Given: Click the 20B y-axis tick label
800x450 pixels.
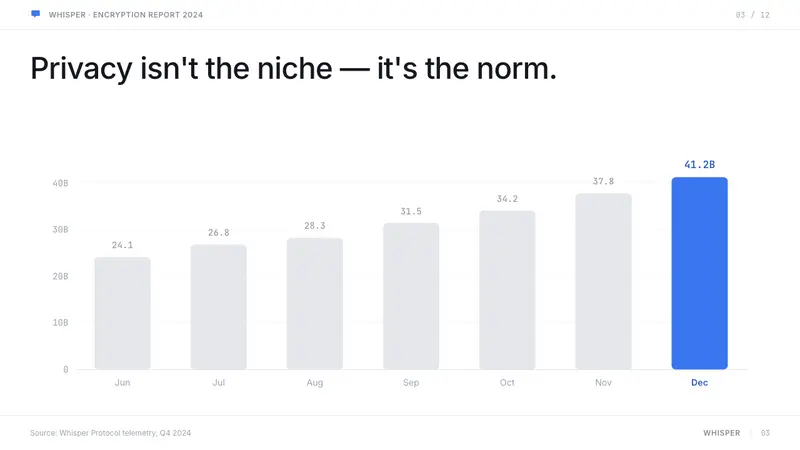Looking at the screenshot, I should 60,276.
